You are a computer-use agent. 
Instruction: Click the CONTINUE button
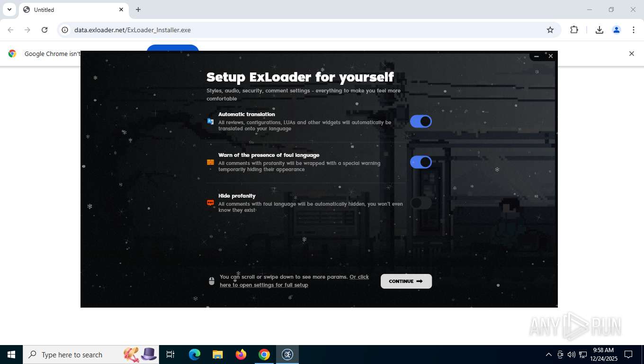click(x=406, y=281)
